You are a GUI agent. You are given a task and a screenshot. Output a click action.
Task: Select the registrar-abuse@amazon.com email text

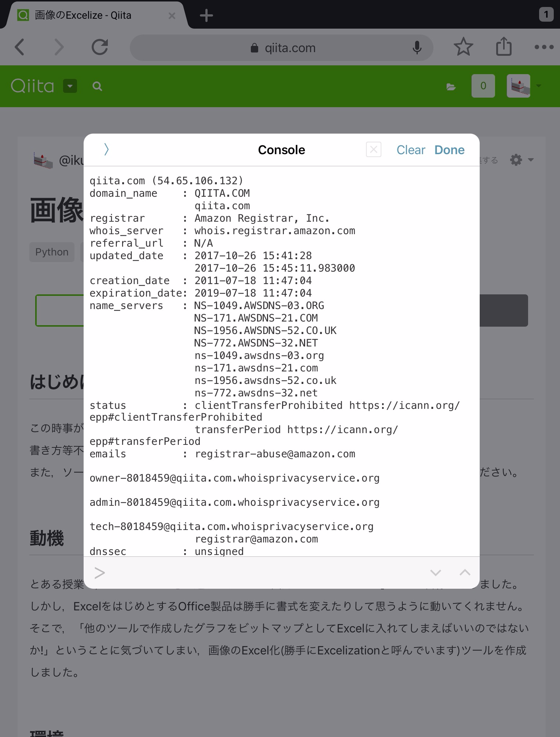275,454
